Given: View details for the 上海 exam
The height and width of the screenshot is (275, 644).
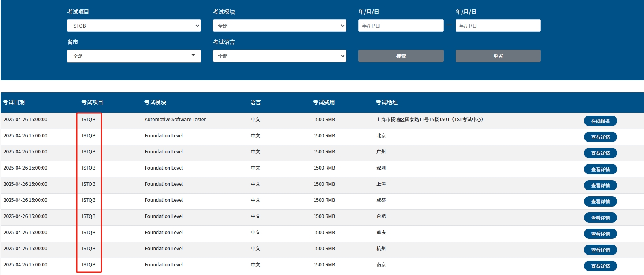Looking at the screenshot, I should point(600,185).
